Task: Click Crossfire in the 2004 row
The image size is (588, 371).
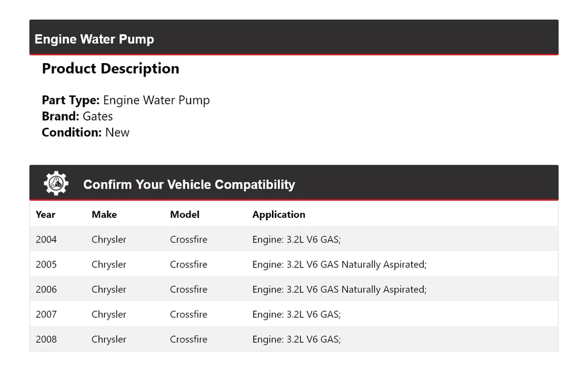Action: pyautogui.click(x=189, y=239)
